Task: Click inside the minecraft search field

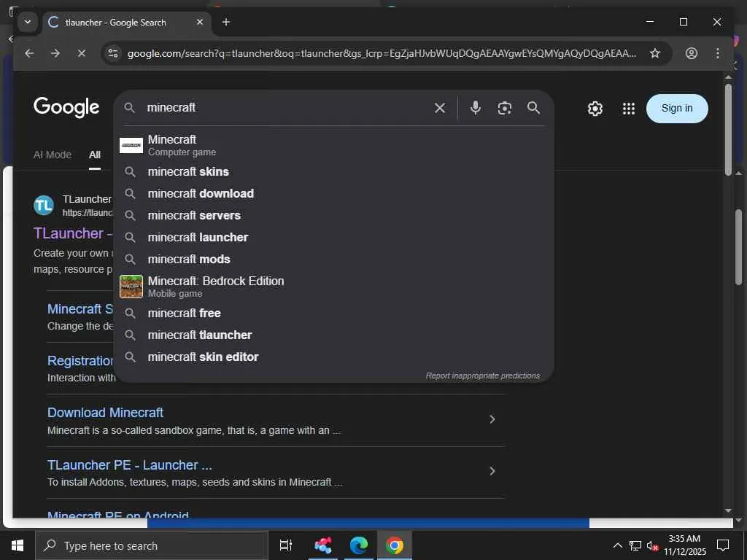Action: (x=286, y=108)
